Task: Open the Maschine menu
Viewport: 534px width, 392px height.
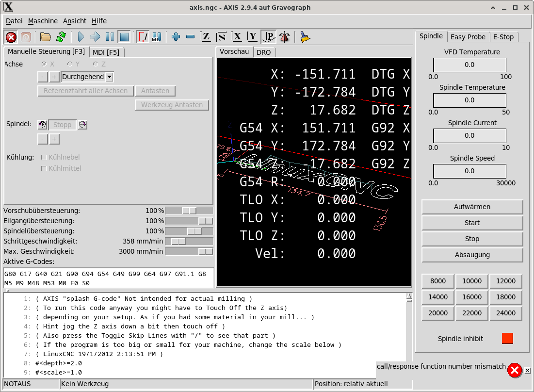Action: (43, 21)
